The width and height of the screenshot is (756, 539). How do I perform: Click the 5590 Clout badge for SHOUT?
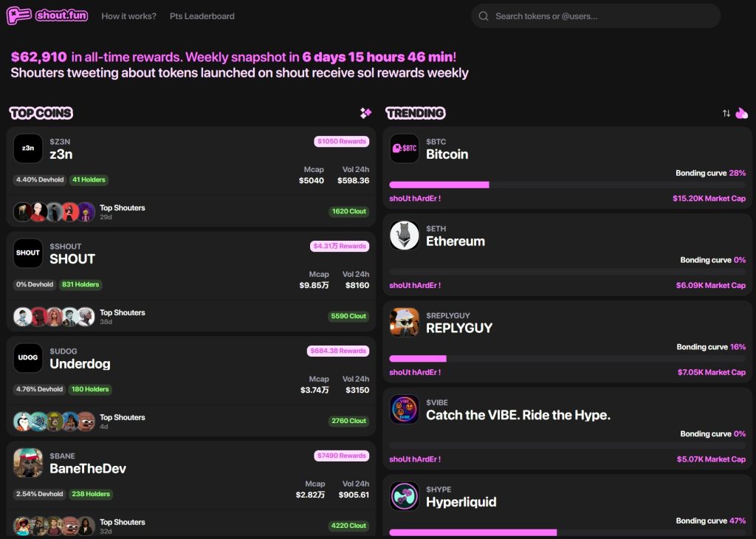click(348, 316)
